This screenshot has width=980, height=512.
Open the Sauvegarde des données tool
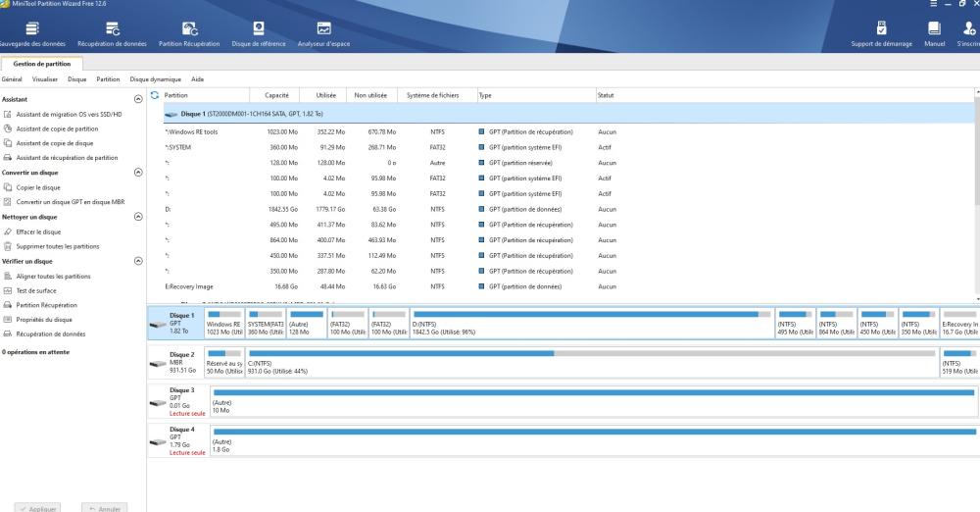click(x=33, y=31)
